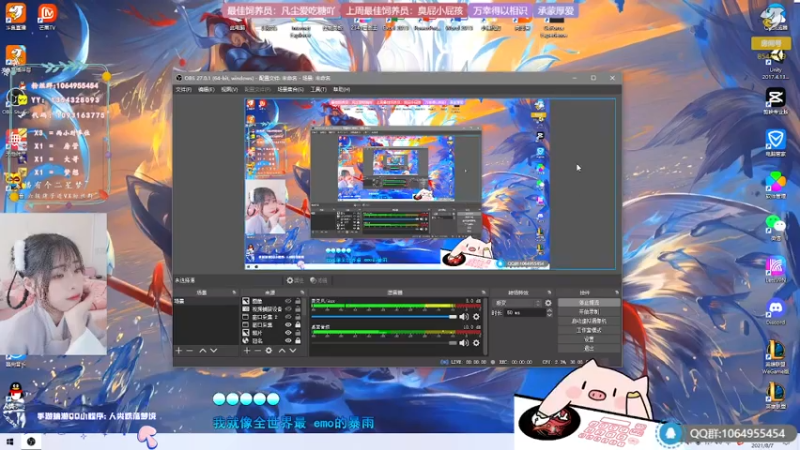Pop out the Scene Transitions dock panel

pyautogui.click(x=549, y=293)
